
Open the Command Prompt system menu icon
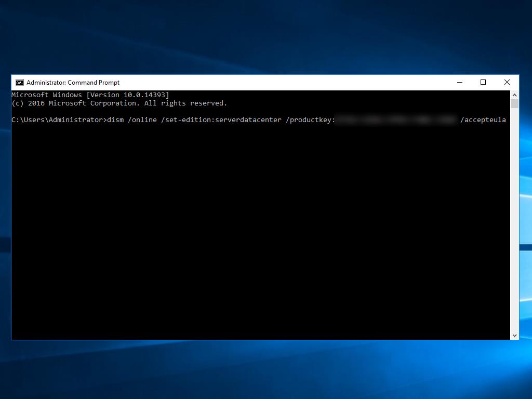coord(20,82)
